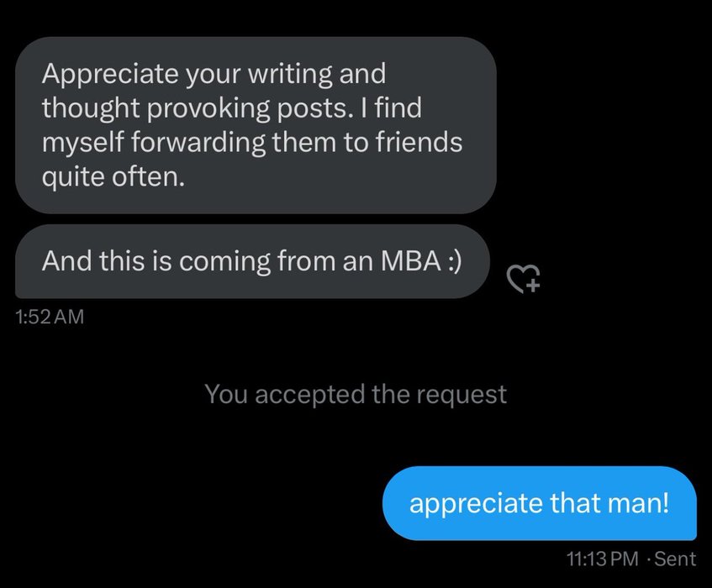712x588 pixels.
Task: Click the 'Sent' delivery status label
Action: point(674,558)
